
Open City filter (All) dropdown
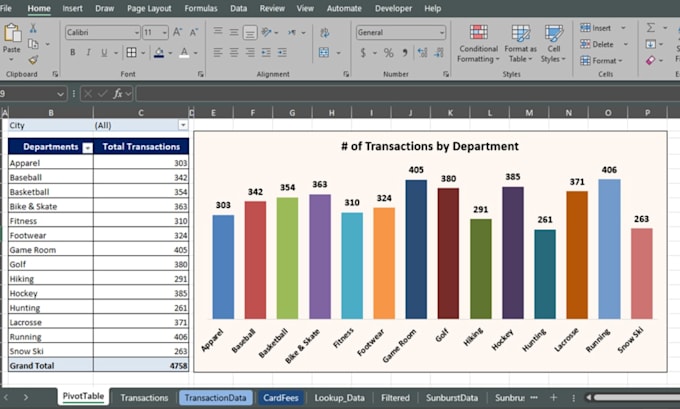pos(183,125)
